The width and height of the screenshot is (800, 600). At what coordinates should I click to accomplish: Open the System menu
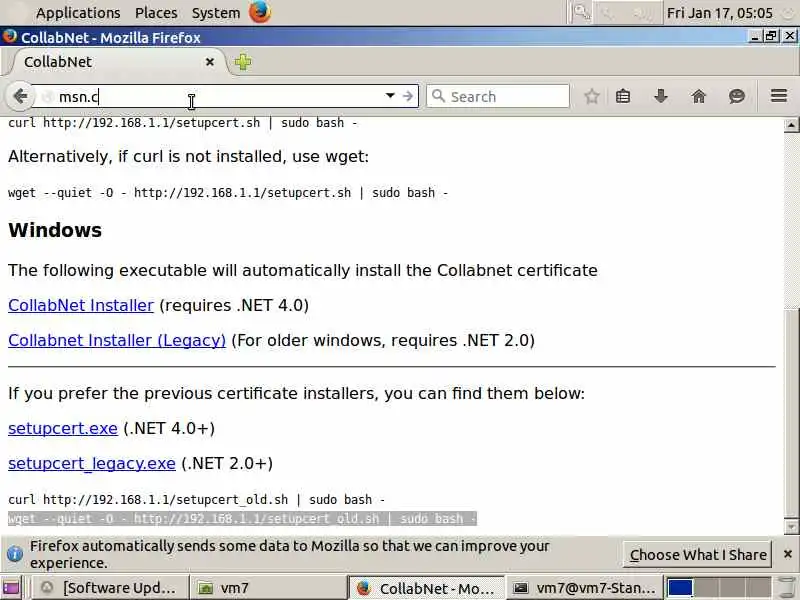215,13
